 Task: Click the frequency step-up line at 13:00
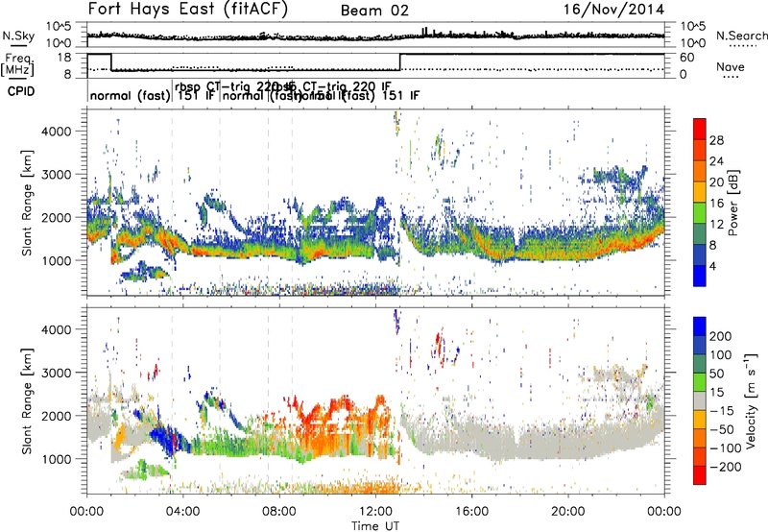(x=400, y=62)
